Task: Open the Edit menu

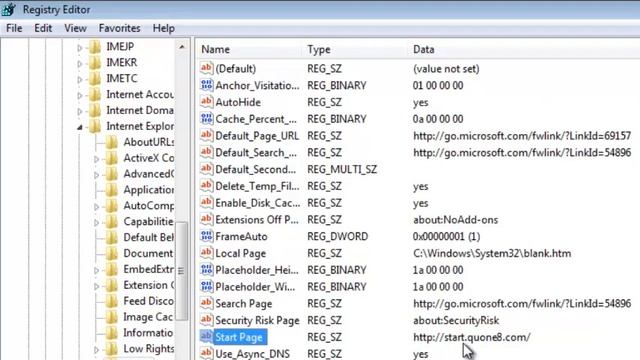Action: tap(43, 28)
